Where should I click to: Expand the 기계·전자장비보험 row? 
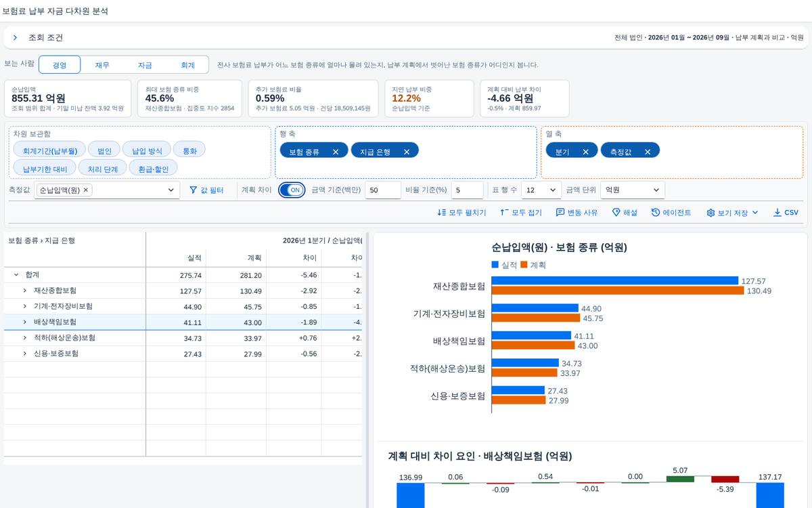(24, 306)
